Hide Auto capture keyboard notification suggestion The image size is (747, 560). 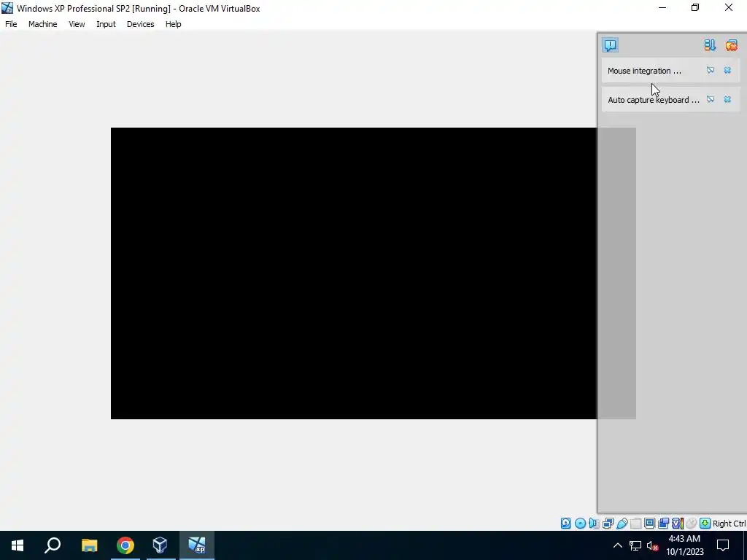click(x=711, y=99)
